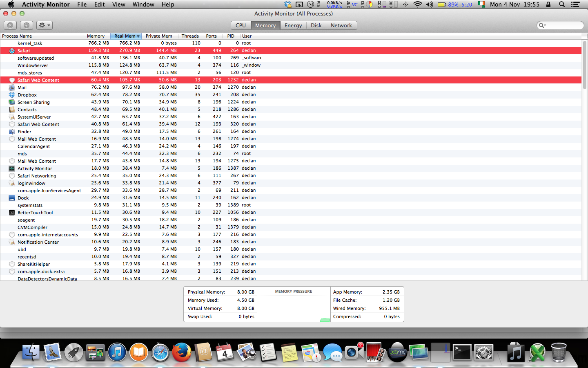Screen dimensions: 588x368
Task: Switch to the CPU tab
Action: pyautogui.click(x=241, y=25)
